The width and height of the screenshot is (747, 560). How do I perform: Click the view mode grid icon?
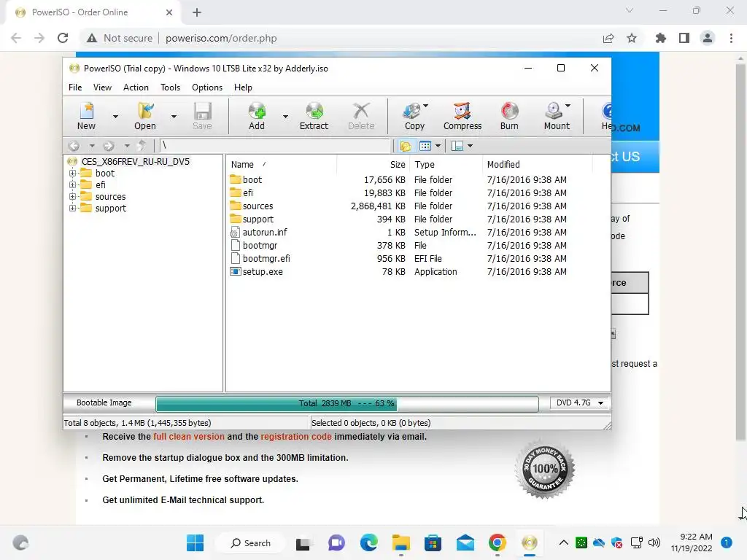tap(425, 146)
